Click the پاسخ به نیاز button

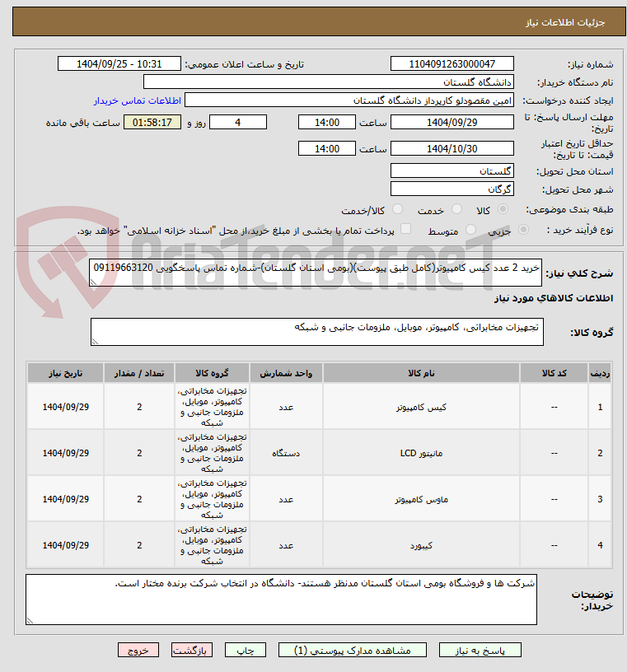click(x=480, y=650)
